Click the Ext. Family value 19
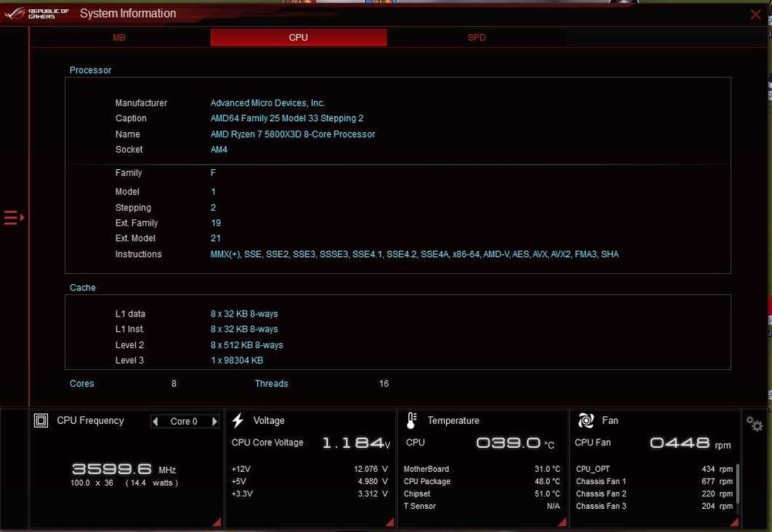Image resolution: width=772 pixels, height=532 pixels. click(x=215, y=222)
